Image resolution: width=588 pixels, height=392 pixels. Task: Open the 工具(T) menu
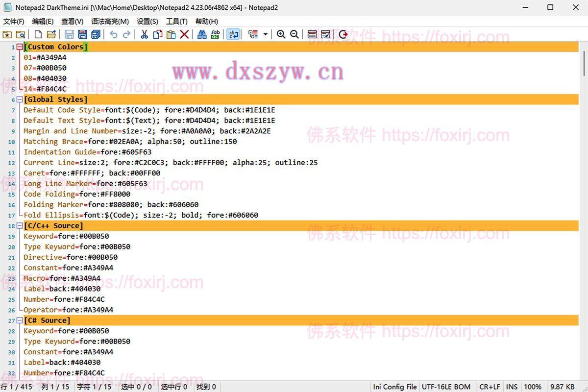click(x=177, y=22)
